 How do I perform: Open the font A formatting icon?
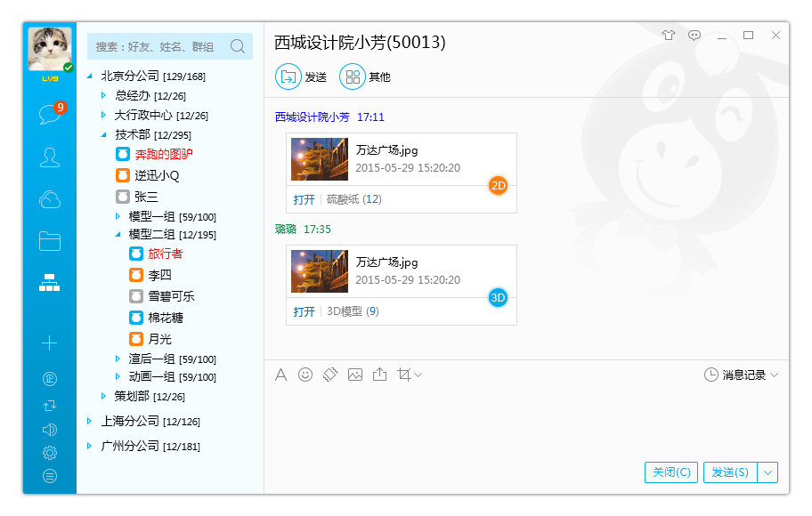click(280, 375)
